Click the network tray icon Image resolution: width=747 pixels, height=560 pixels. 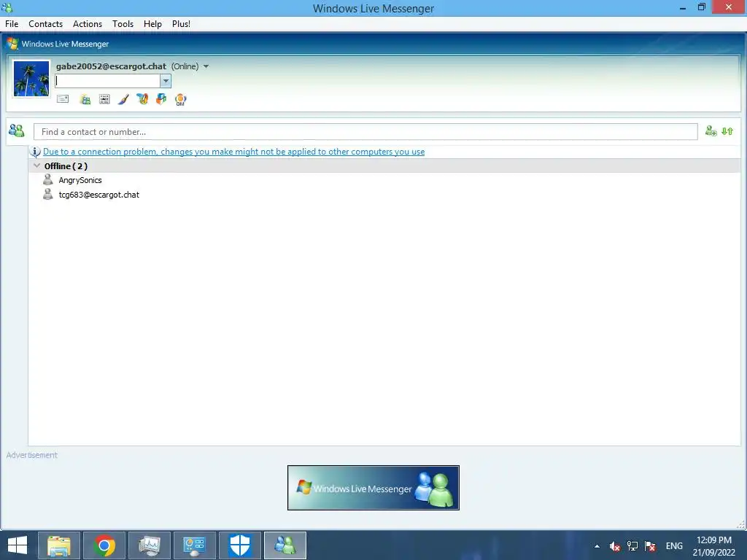point(632,546)
